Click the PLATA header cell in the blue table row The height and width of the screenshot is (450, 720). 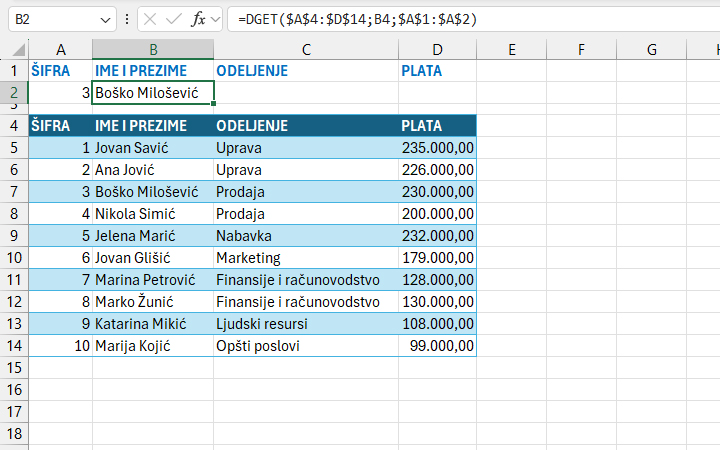[x=437, y=125]
